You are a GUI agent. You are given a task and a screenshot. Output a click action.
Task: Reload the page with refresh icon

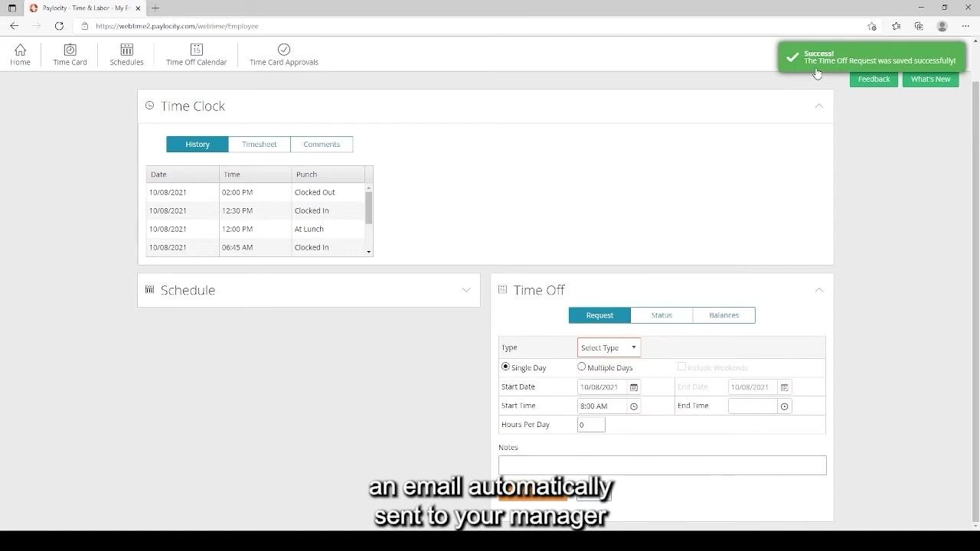(x=59, y=26)
